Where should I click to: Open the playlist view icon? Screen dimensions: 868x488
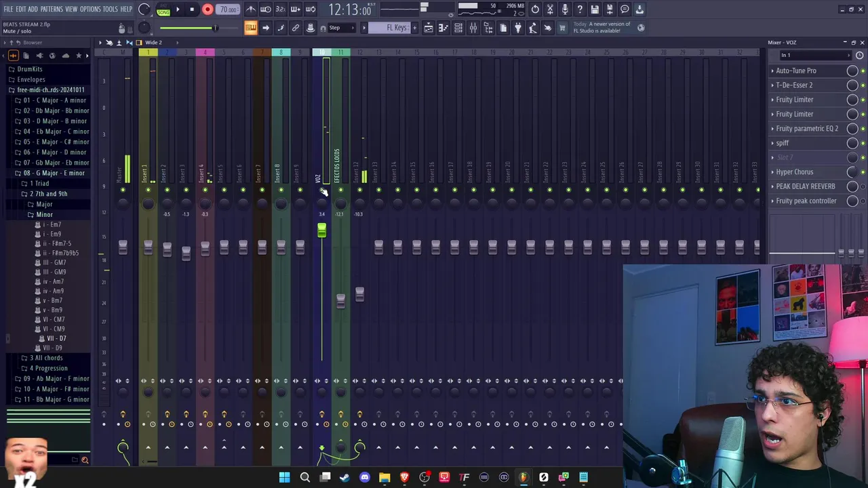(x=429, y=28)
